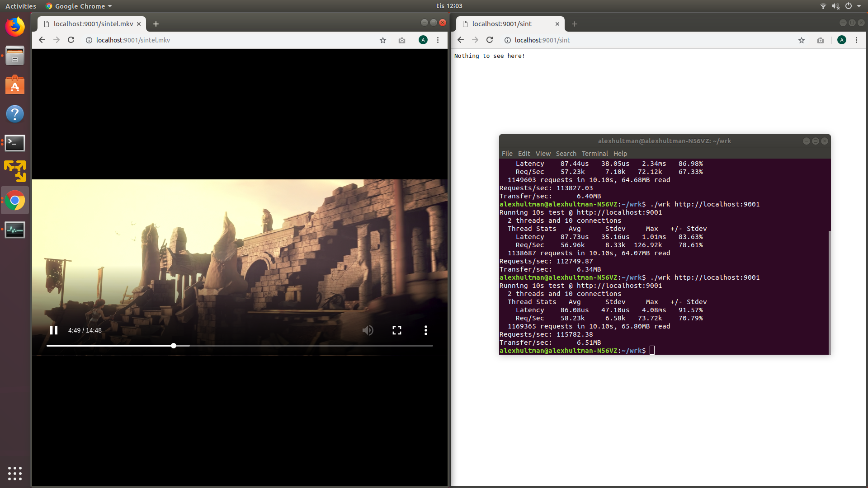Select the localhost:9001/sintel.mkv tab

coord(93,24)
